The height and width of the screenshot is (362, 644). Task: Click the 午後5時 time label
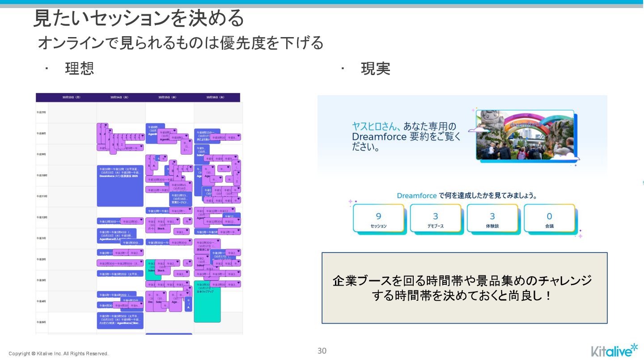tap(41, 322)
